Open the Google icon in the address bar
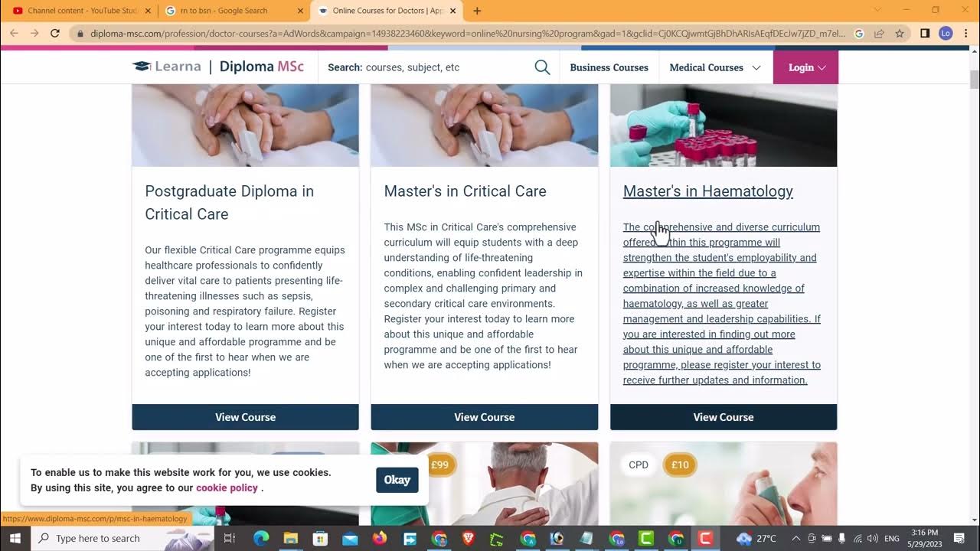The width and height of the screenshot is (980, 551). (859, 33)
